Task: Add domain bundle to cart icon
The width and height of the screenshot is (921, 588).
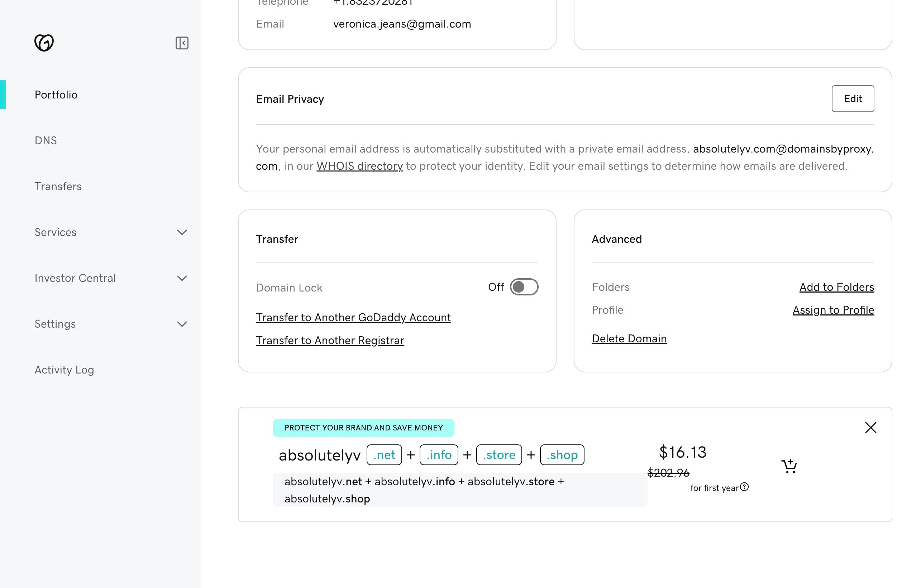Action: tap(789, 466)
